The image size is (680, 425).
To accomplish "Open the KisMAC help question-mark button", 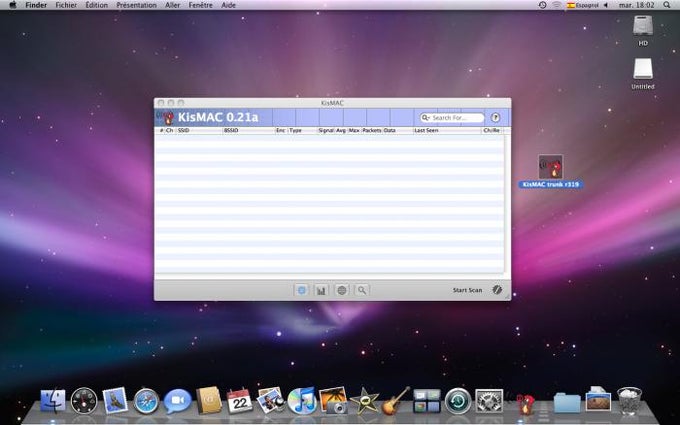I will [495, 118].
